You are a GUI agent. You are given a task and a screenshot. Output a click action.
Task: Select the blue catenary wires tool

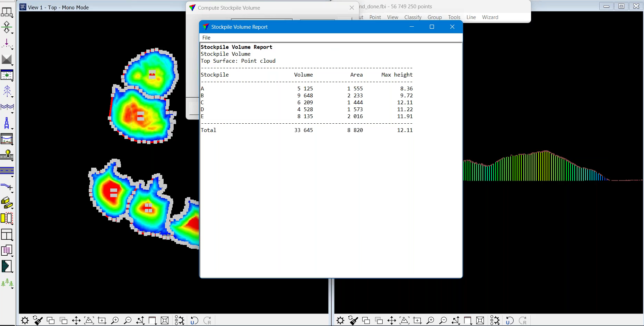point(7,107)
